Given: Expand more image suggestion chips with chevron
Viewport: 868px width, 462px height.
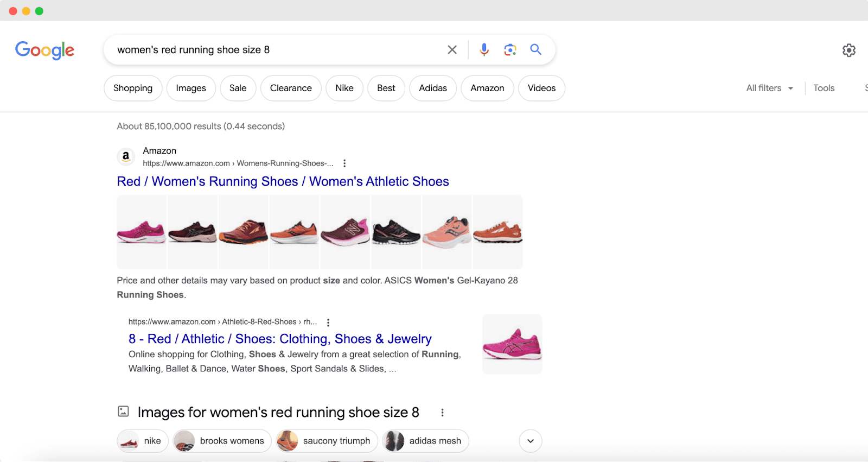Looking at the screenshot, I should click(531, 441).
